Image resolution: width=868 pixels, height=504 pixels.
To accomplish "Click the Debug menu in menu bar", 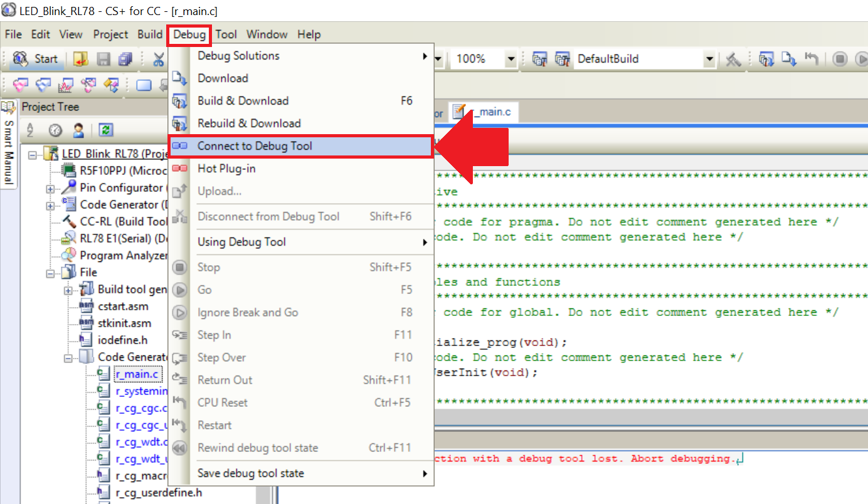I will (189, 34).
